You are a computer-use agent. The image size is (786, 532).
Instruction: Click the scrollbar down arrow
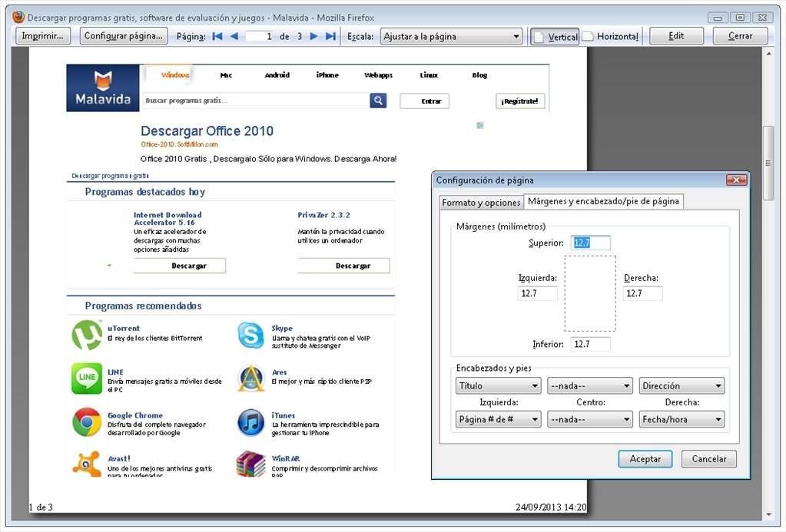[x=769, y=514]
